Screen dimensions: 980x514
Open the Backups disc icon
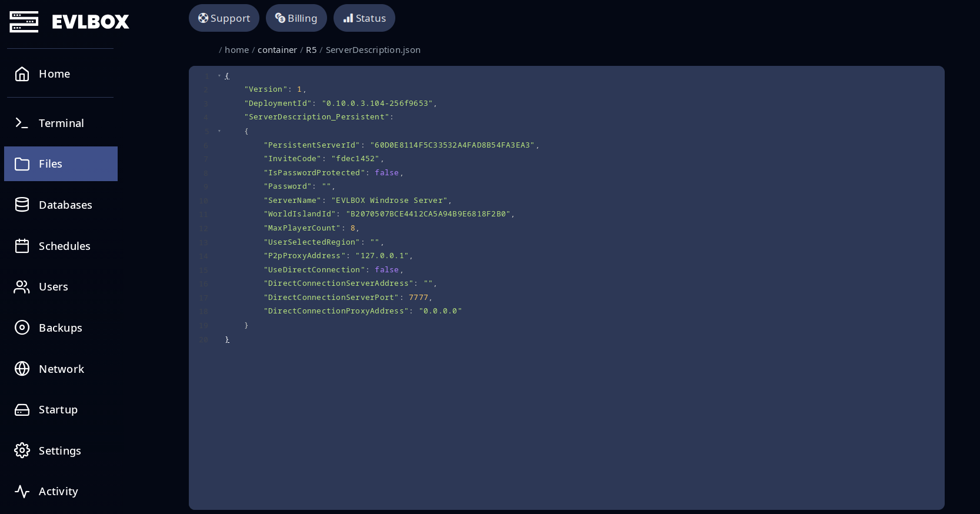[22, 328]
